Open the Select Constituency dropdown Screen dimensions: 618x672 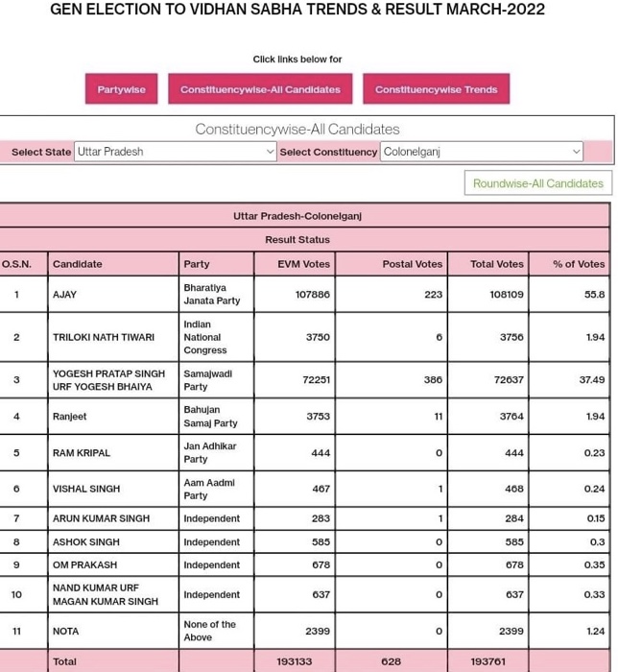point(482,152)
